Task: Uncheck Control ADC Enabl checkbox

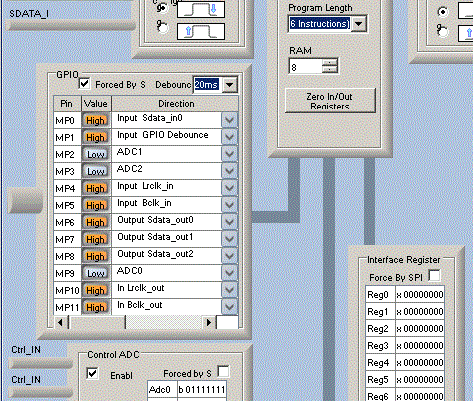Action: pyautogui.click(x=92, y=373)
